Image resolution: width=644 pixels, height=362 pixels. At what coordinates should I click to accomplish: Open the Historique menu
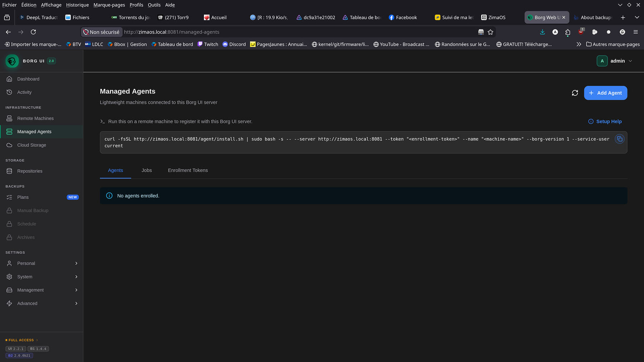pyautogui.click(x=77, y=5)
